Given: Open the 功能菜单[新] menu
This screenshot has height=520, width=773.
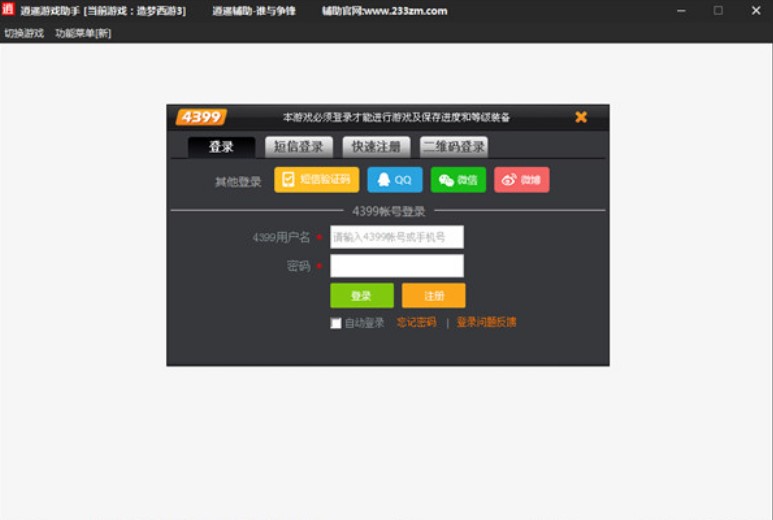Looking at the screenshot, I should click(83, 33).
